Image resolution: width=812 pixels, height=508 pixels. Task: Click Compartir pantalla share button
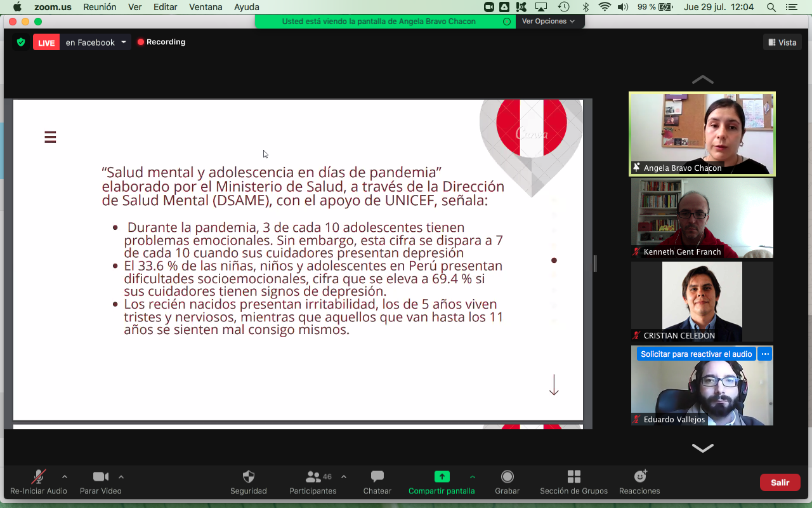tap(442, 477)
